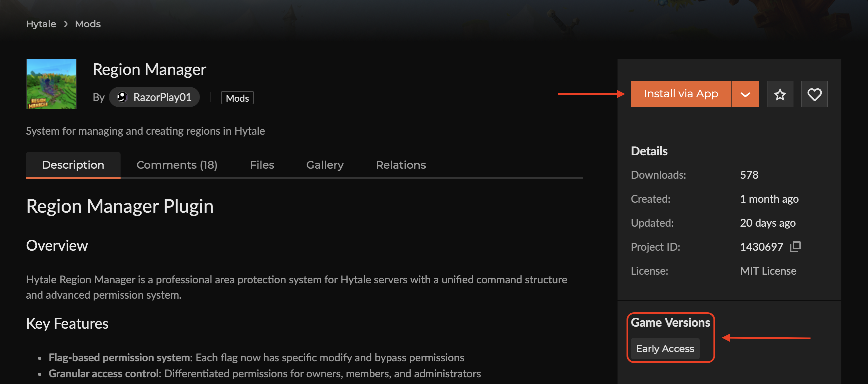Viewport: 868px width, 384px height.
Task: Open the Region Manager mod thumbnail
Action: pos(51,84)
